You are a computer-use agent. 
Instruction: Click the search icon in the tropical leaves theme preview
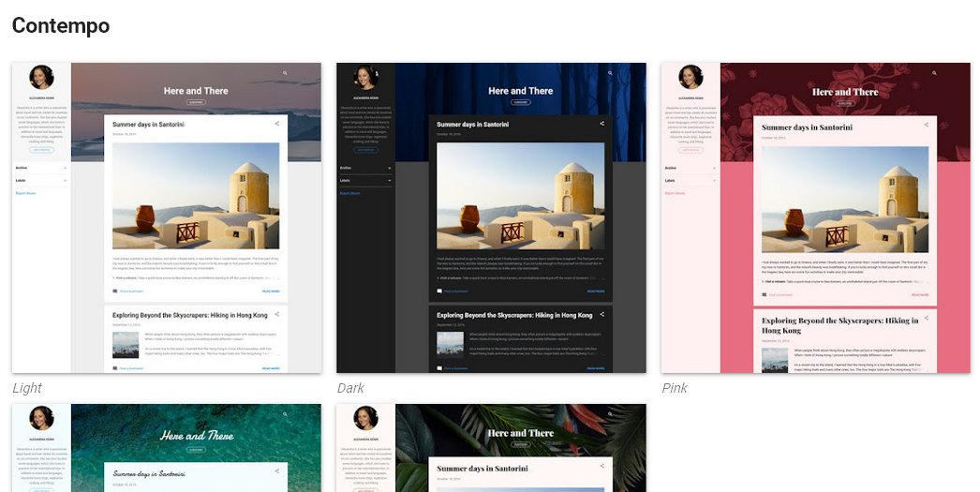610,414
